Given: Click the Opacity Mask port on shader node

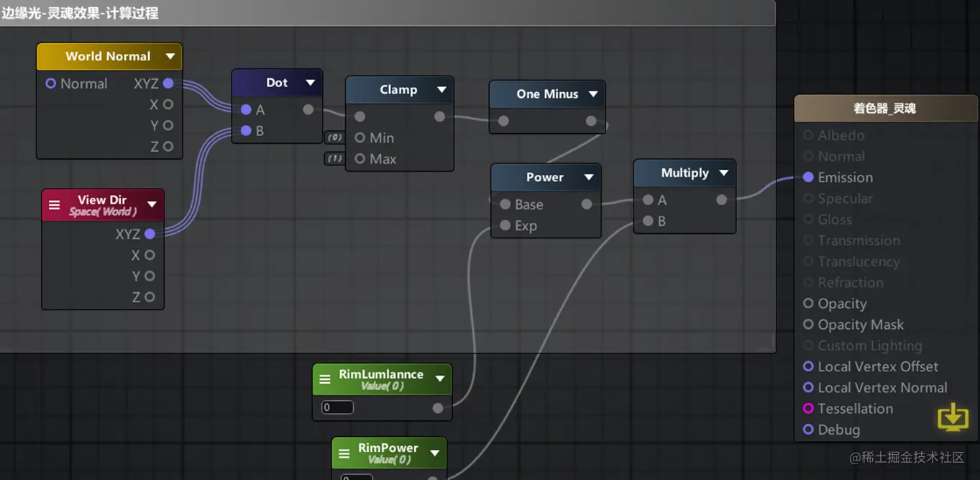Looking at the screenshot, I should [808, 325].
